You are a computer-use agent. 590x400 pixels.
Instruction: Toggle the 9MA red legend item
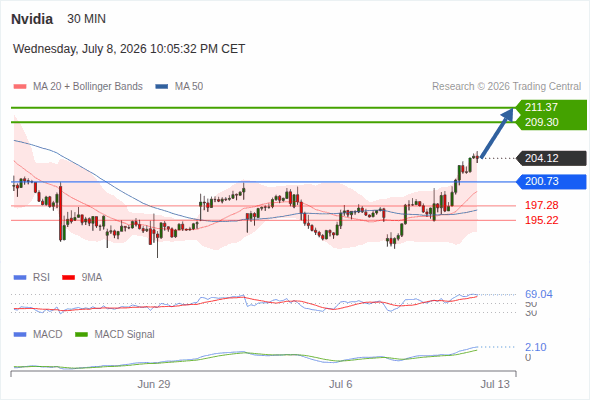(x=82, y=278)
